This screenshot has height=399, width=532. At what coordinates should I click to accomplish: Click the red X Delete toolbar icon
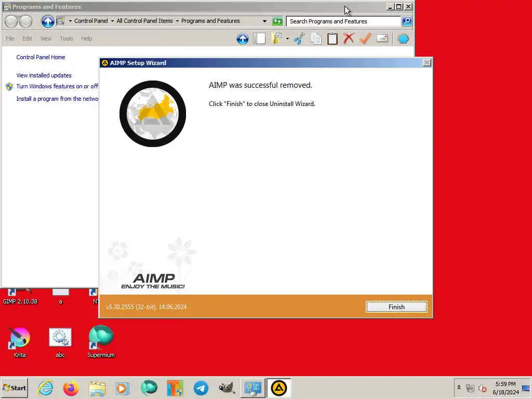[x=349, y=38]
